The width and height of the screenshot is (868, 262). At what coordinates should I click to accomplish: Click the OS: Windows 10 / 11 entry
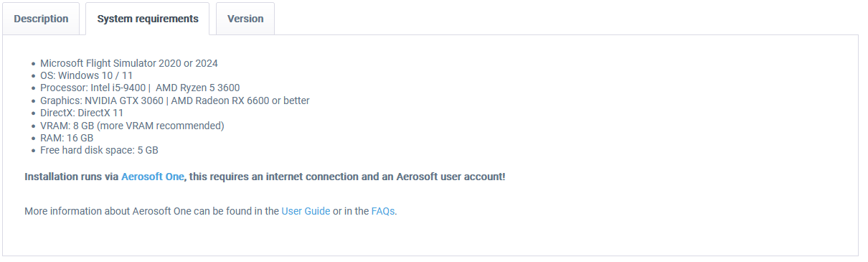coord(86,75)
